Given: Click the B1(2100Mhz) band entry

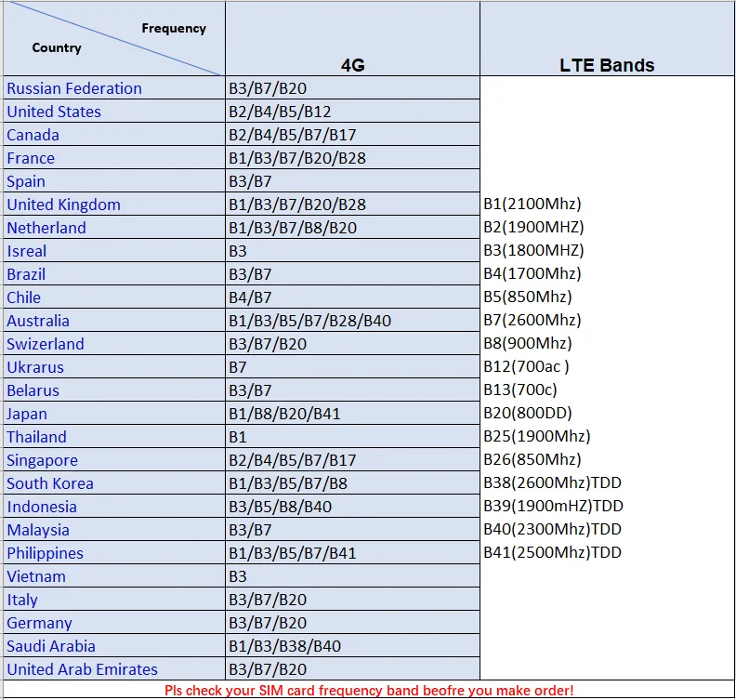Looking at the screenshot, I should 532,204.
